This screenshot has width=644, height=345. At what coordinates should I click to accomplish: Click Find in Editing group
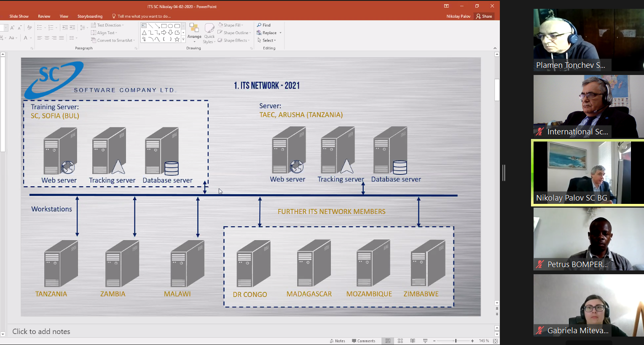[x=264, y=25]
